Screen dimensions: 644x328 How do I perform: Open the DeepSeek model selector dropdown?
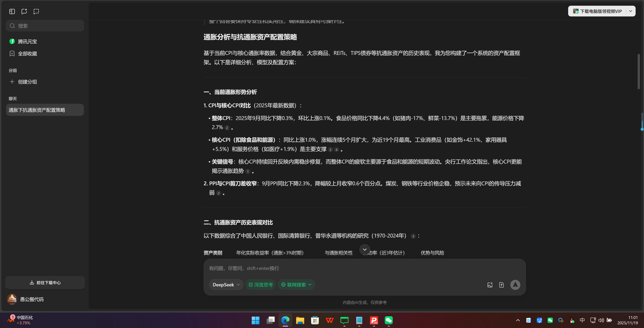pos(226,285)
